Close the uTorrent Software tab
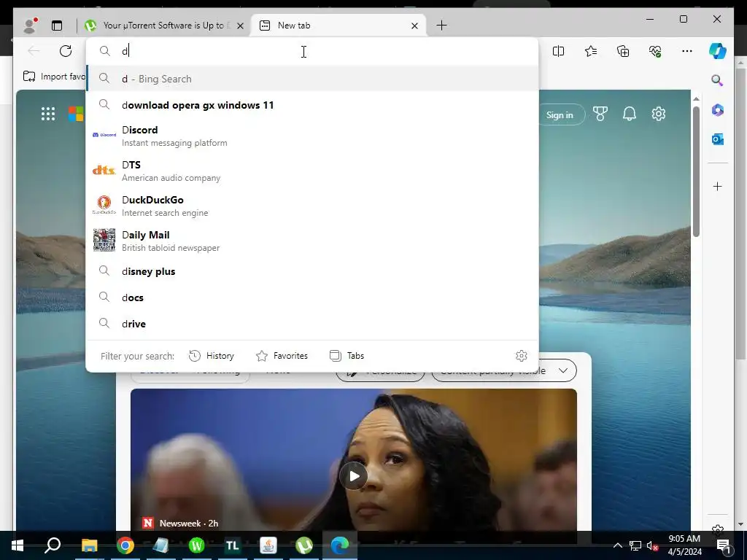This screenshot has height=560, width=747. click(241, 26)
